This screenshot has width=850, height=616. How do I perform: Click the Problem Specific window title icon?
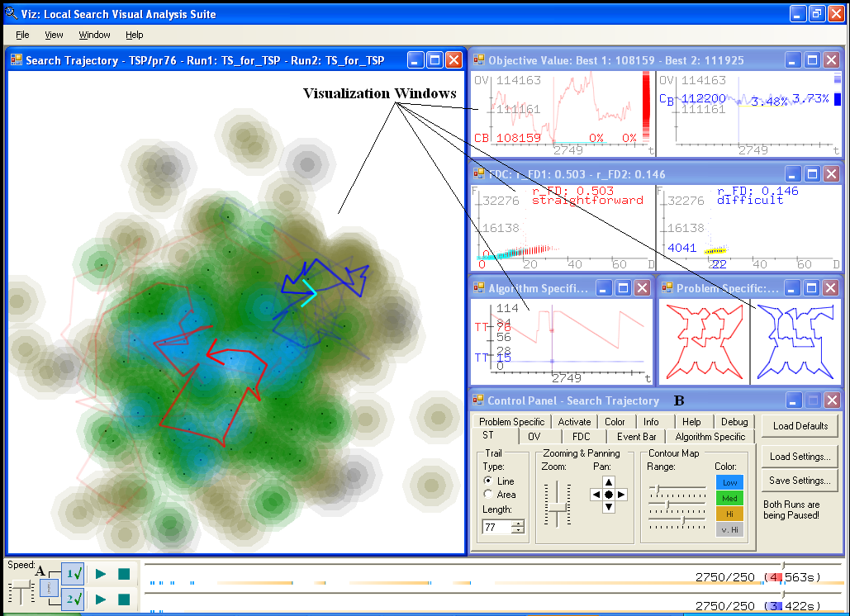(x=667, y=287)
